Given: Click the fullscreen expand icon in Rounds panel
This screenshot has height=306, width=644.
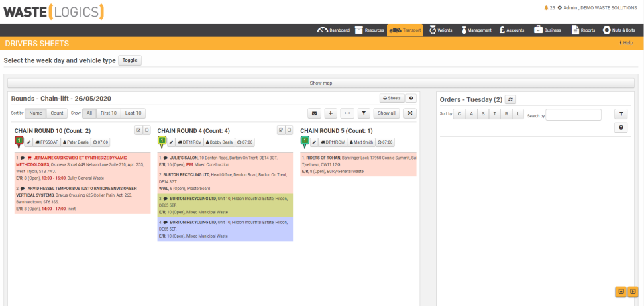Looking at the screenshot, I should click(x=409, y=113).
